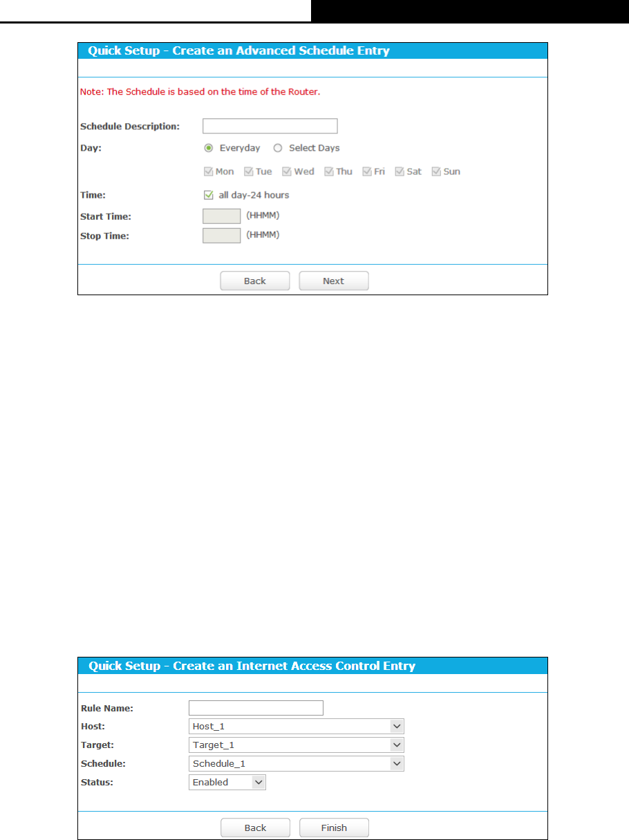Viewport: 629px width, 840px height.
Task: Toggle the Thu checkbox
Action: [x=329, y=171]
